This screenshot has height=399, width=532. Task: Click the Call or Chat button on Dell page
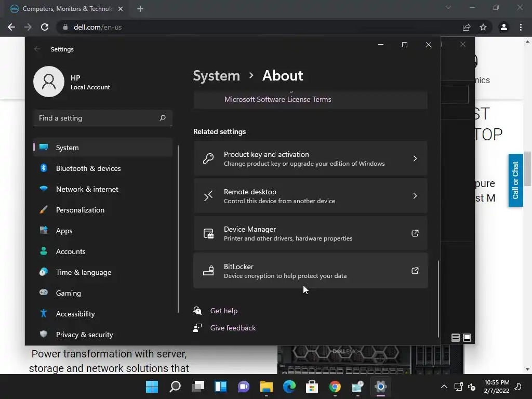coord(515,180)
